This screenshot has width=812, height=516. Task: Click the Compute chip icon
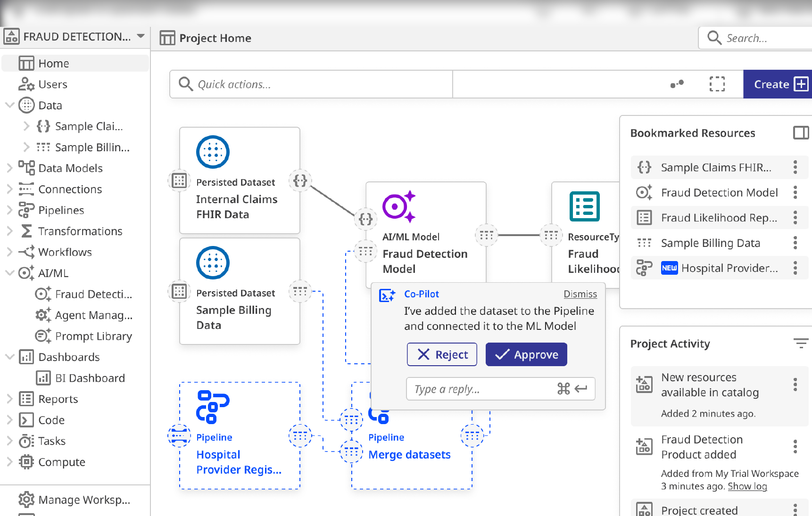click(26, 462)
